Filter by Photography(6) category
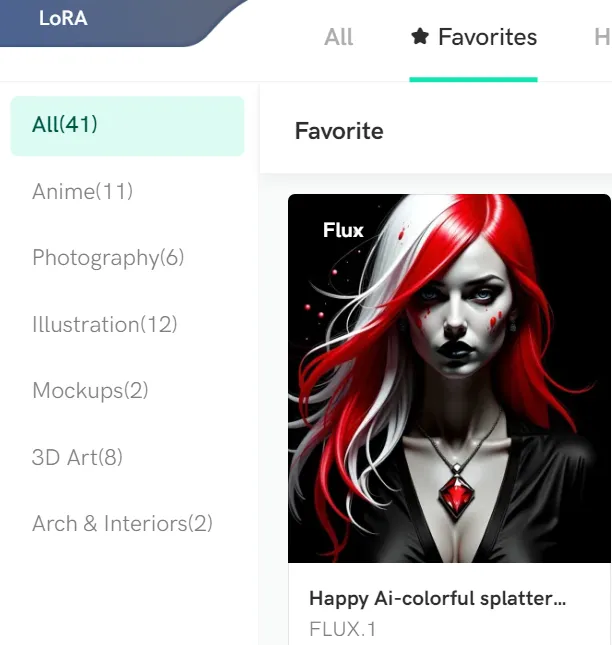The height and width of the screenshot is (645, 612). coord(108,258)
